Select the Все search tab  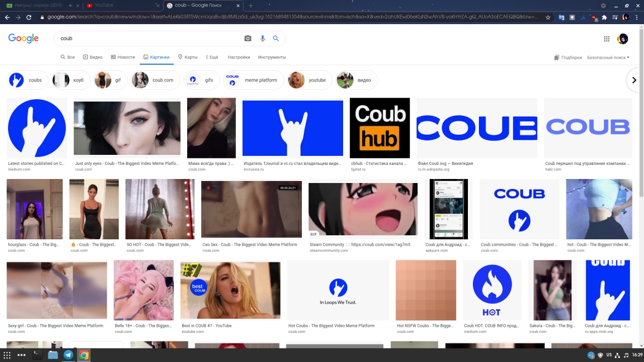tap(67, 57)
